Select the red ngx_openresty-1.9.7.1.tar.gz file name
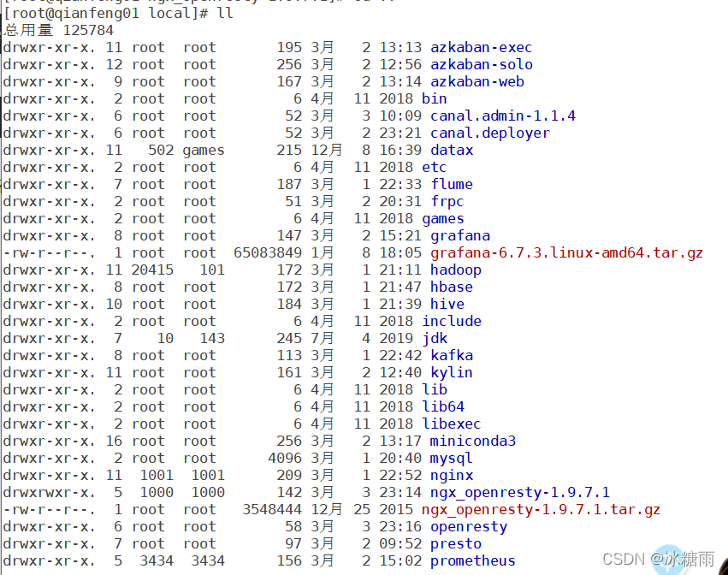Screen dimensions: 728x575 [541, 509]
